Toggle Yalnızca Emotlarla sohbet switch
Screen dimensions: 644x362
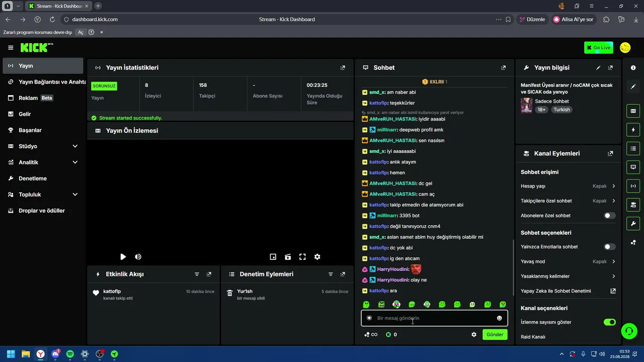click(609, 247)
